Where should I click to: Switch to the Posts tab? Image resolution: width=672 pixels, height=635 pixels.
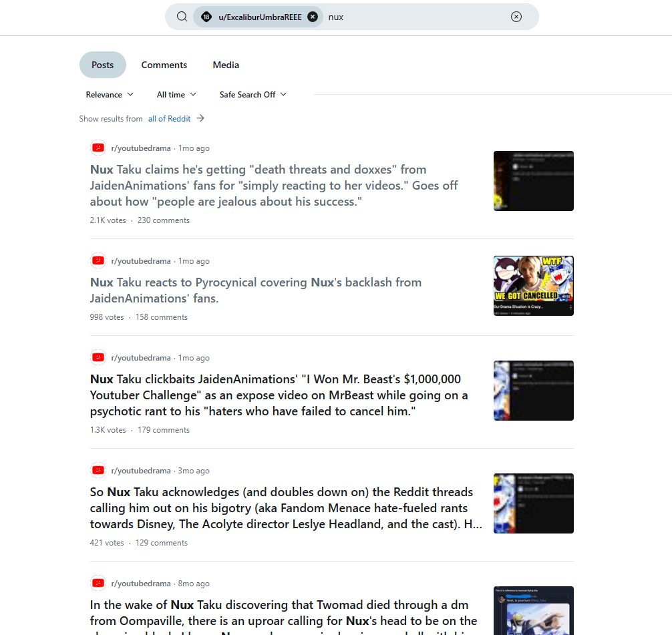point(102,65)
